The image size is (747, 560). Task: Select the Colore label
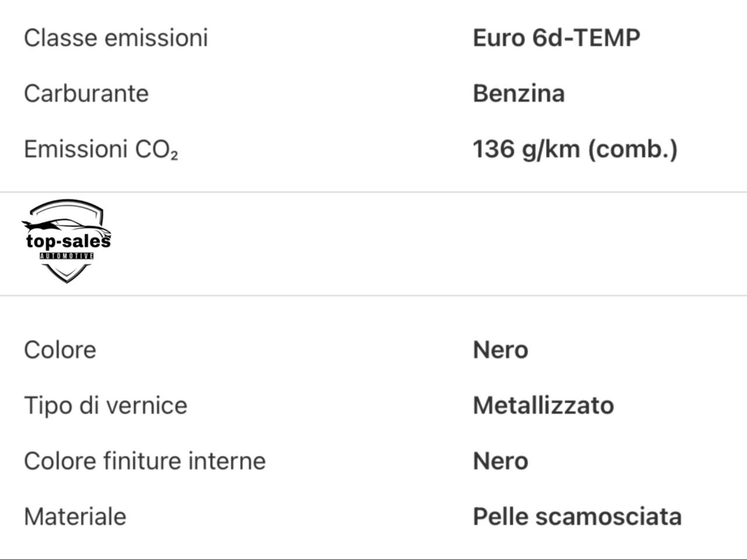(x=60, y=350)
